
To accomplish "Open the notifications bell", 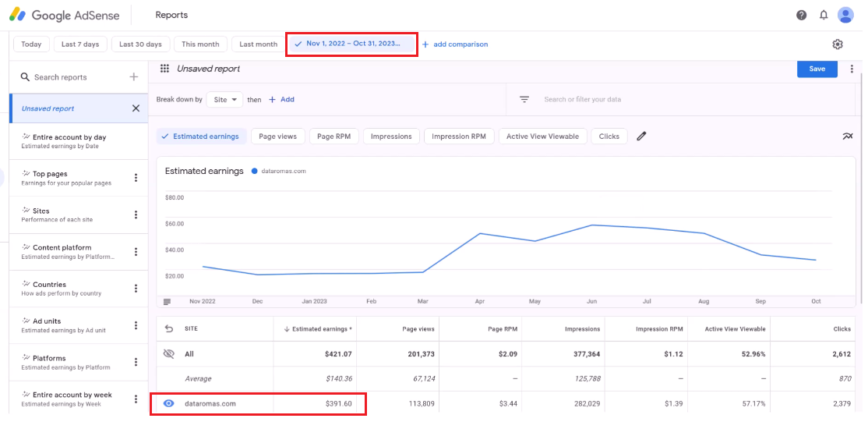I will pos(824,15).
